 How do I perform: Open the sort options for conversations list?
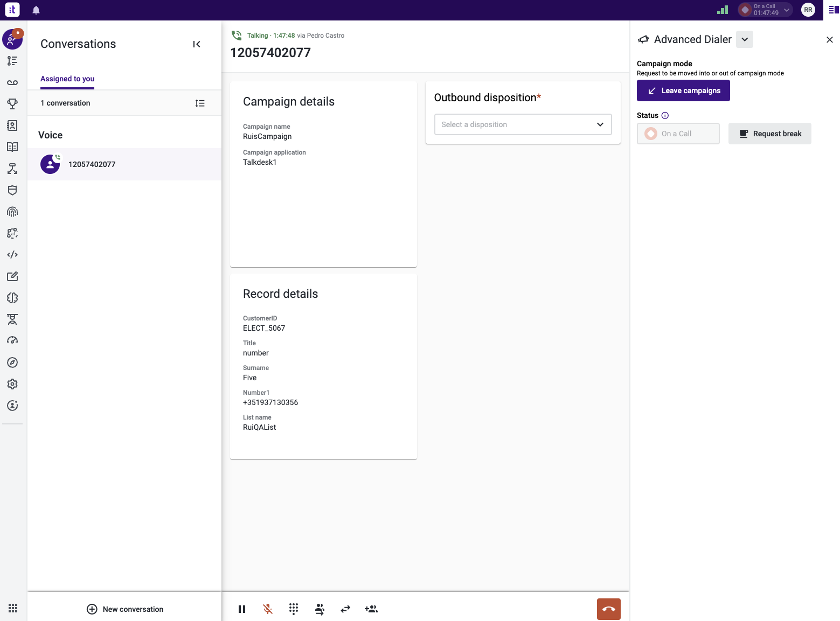click(200, 103)
